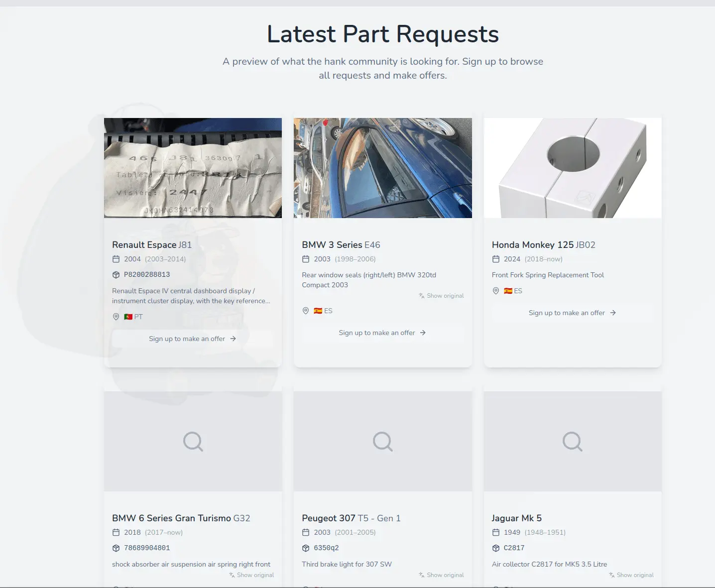This screenshot has width=715, height=588.
Task: Click the translate icon on BMW 6 Series card
Action: tap(232, 575)
